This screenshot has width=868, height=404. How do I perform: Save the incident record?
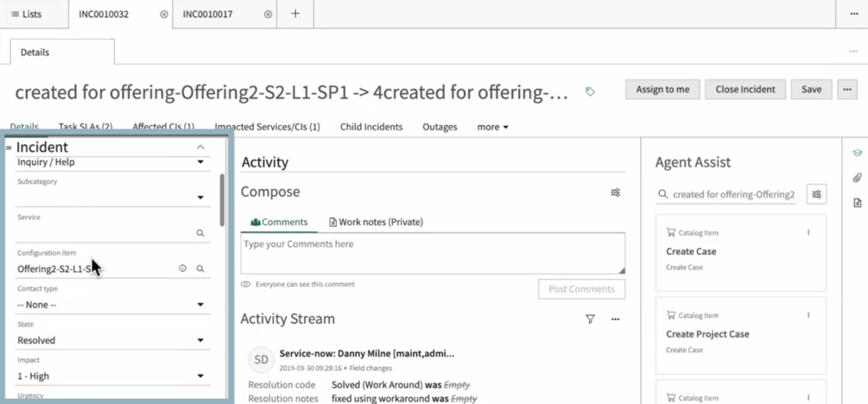click(x=812, y=89)
